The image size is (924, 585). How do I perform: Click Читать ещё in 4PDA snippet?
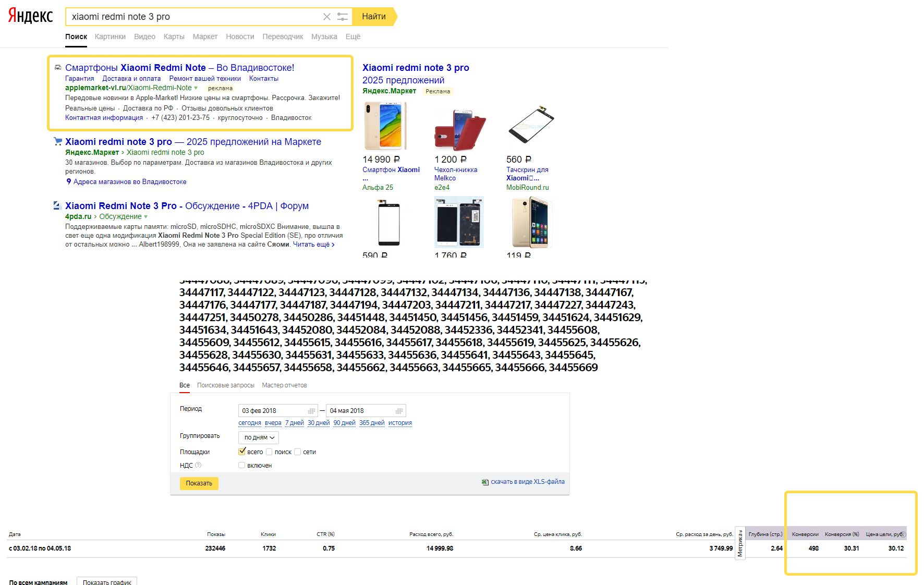coord(313,245)
